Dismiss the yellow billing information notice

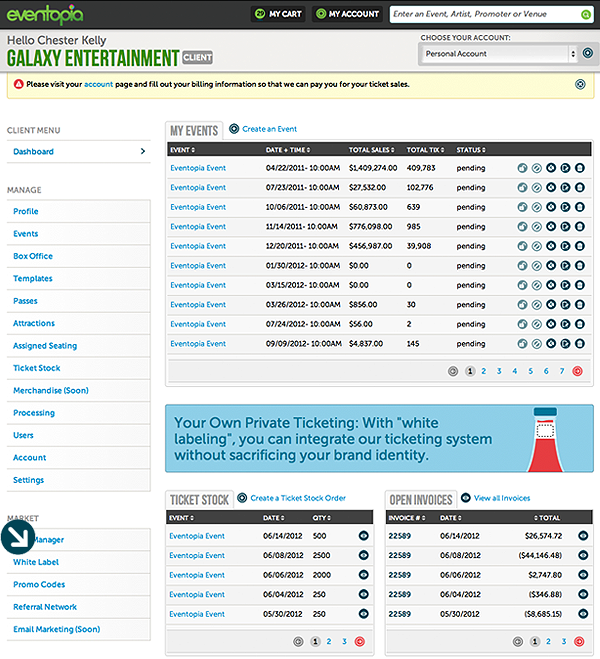pos(580,84)
